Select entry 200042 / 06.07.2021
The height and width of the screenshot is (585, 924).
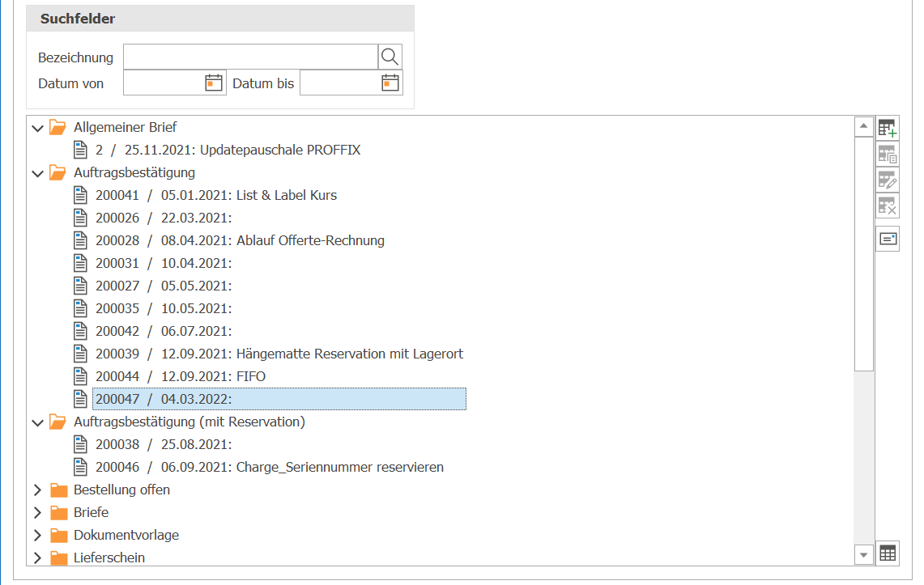[x=164, y=332]
